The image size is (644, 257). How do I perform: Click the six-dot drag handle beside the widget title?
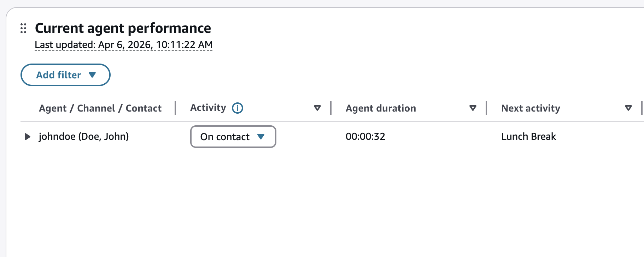23,28
